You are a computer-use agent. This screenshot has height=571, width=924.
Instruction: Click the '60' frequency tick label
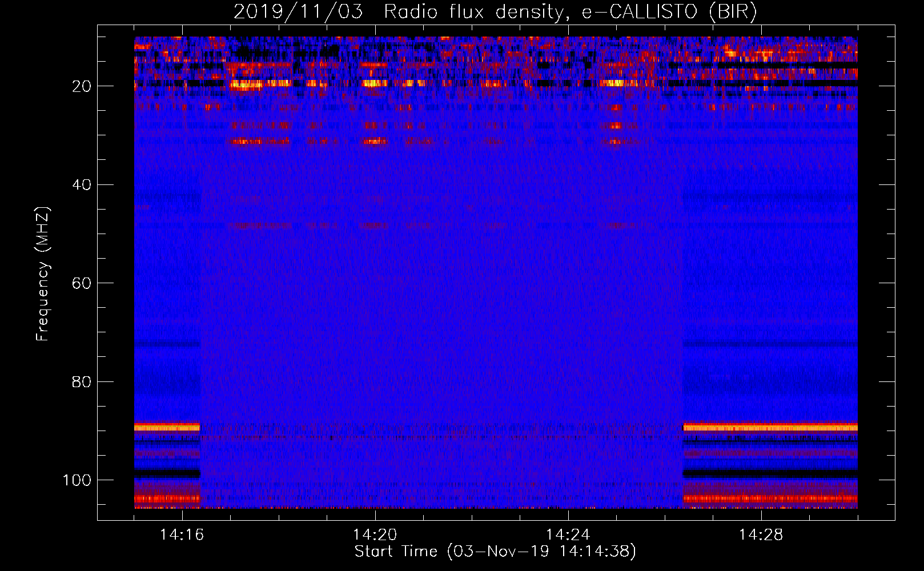[82, 283]
